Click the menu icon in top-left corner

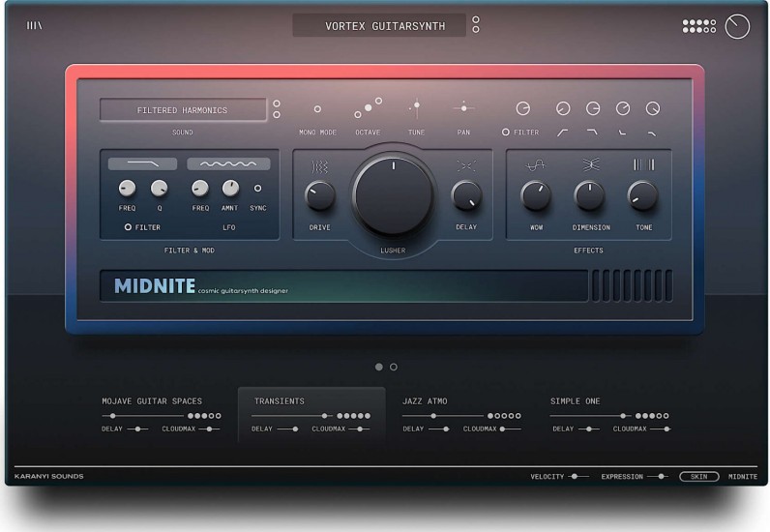pos(34,26)
